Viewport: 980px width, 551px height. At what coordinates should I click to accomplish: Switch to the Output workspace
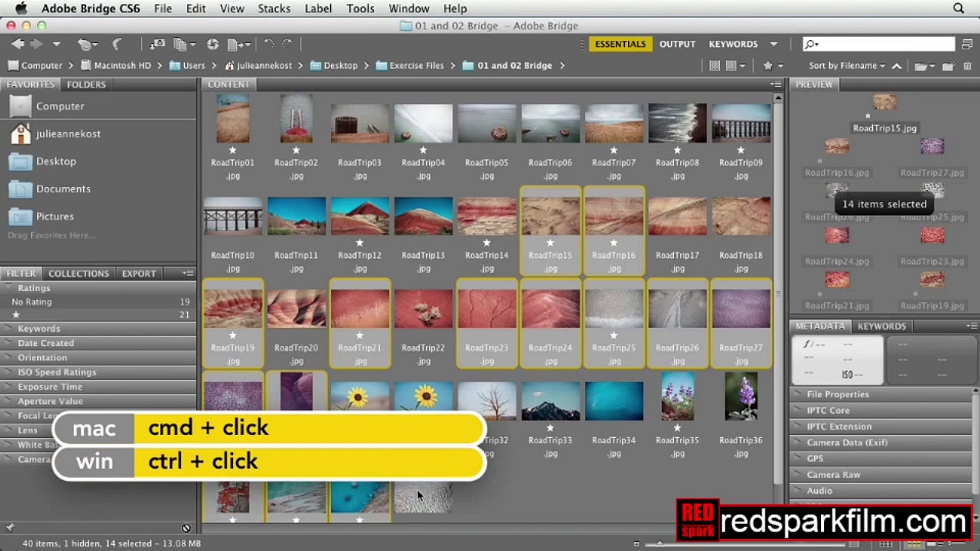[677, 44]
